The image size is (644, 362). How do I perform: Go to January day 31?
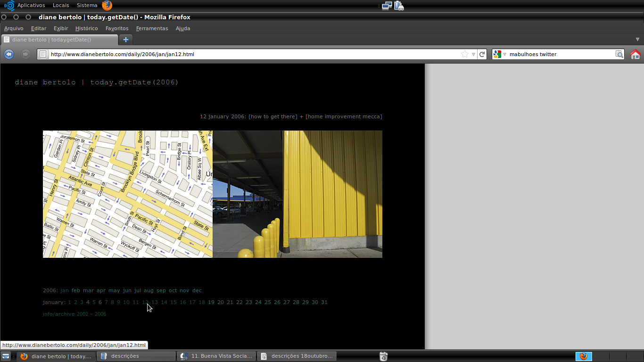pos(324,302)
